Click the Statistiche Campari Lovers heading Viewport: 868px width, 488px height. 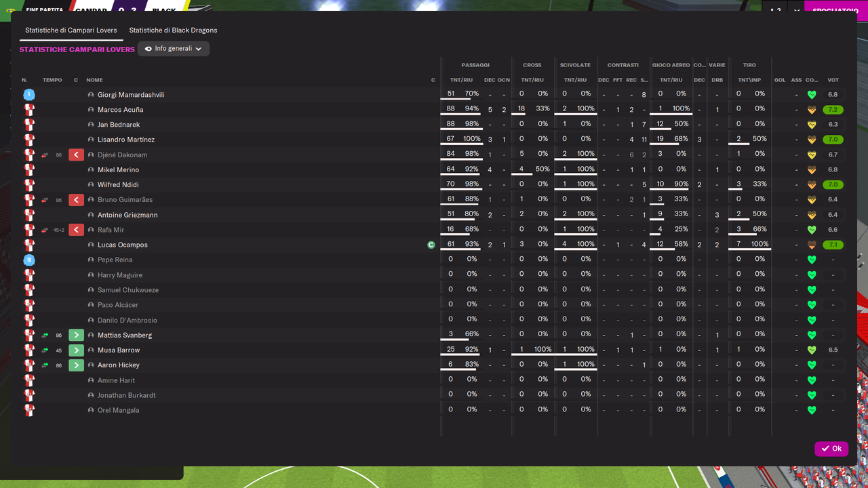[x=77, y=49]
